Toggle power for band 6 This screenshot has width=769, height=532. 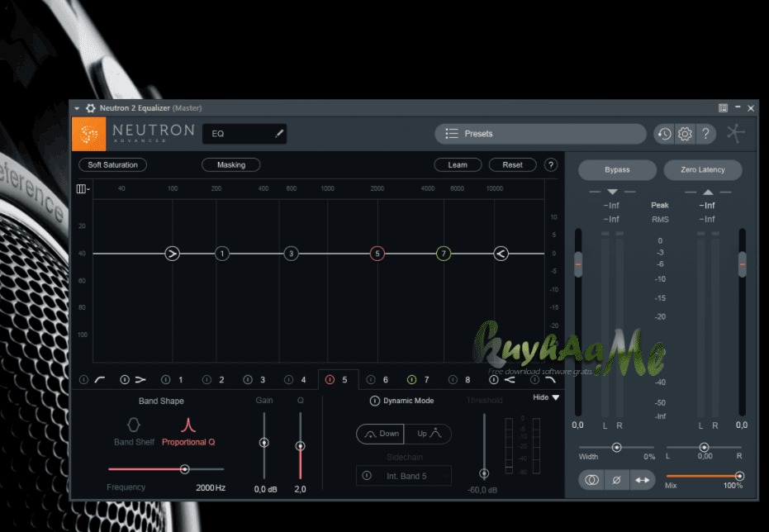(371, 379)
